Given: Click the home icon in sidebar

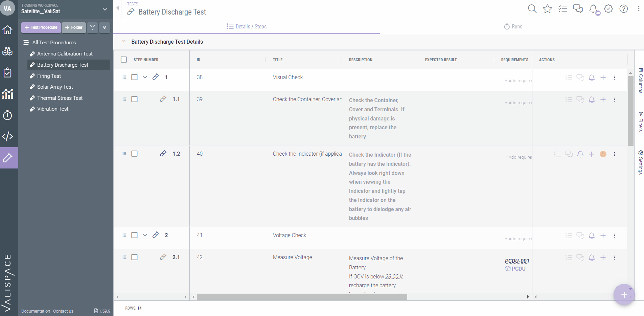Looking at the screenshot, I should click(7, 30).
